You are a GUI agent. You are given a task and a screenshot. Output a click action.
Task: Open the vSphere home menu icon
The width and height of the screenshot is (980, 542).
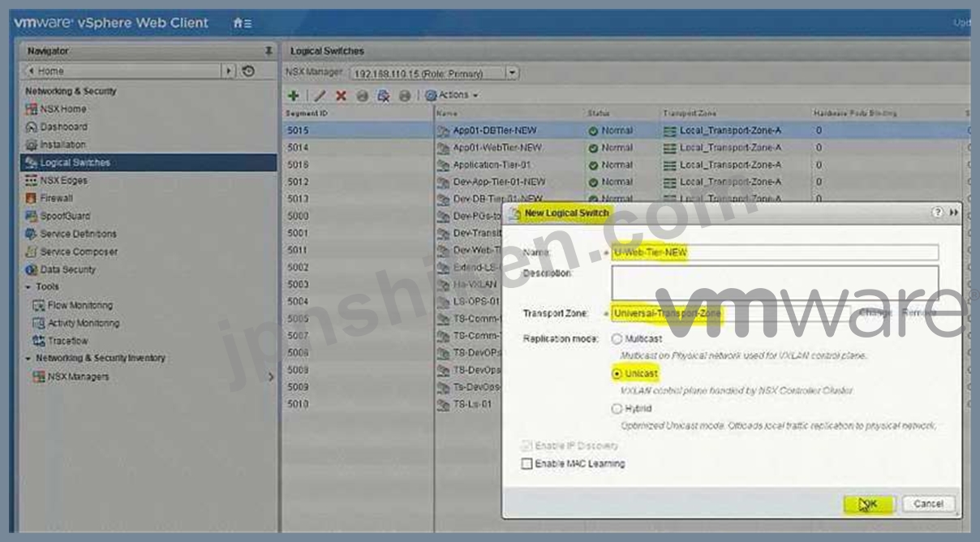[242, 24]
